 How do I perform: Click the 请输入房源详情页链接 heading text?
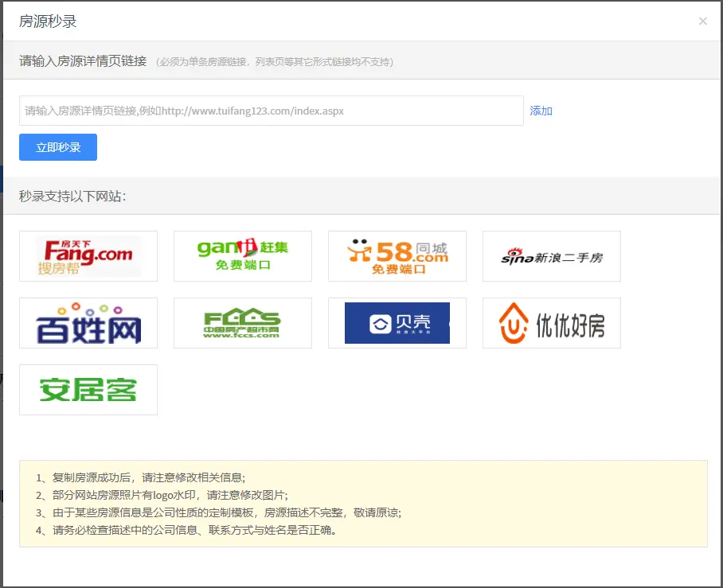(x=83, y=60)
